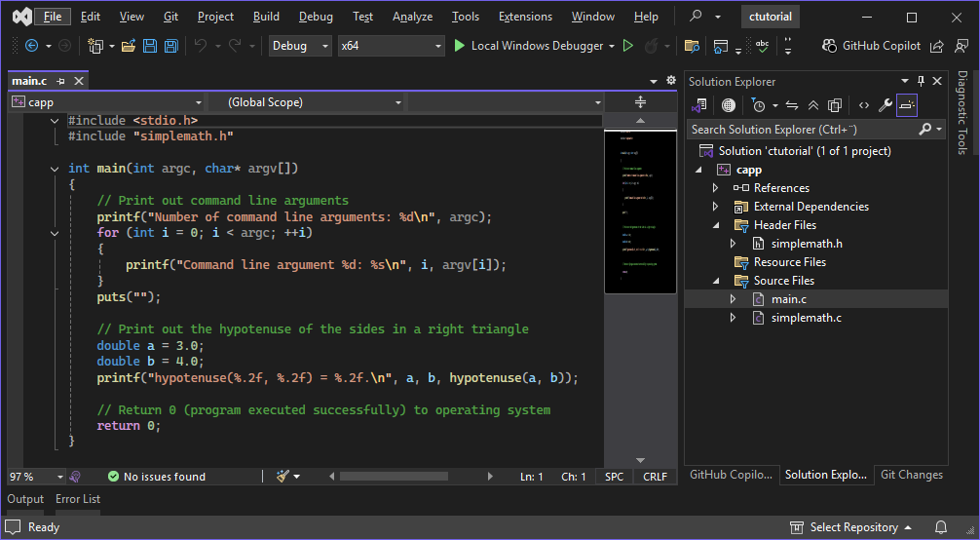Open the Output panel tab

click(x=25, y=499)
